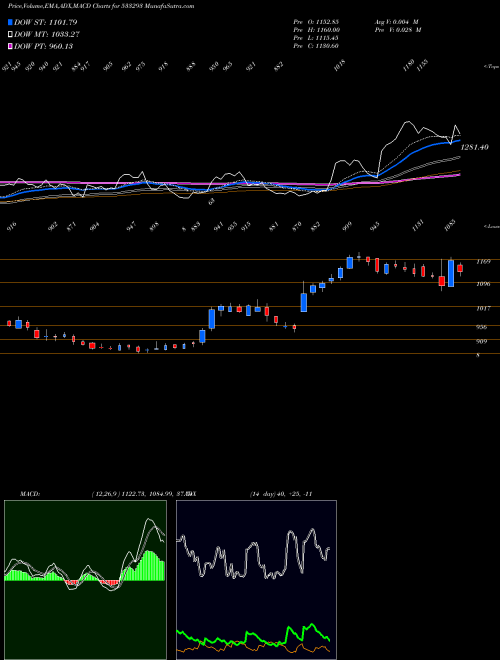Click the magenta DOW PT legend swatch
500x660 pixels.
coord(10,46)
